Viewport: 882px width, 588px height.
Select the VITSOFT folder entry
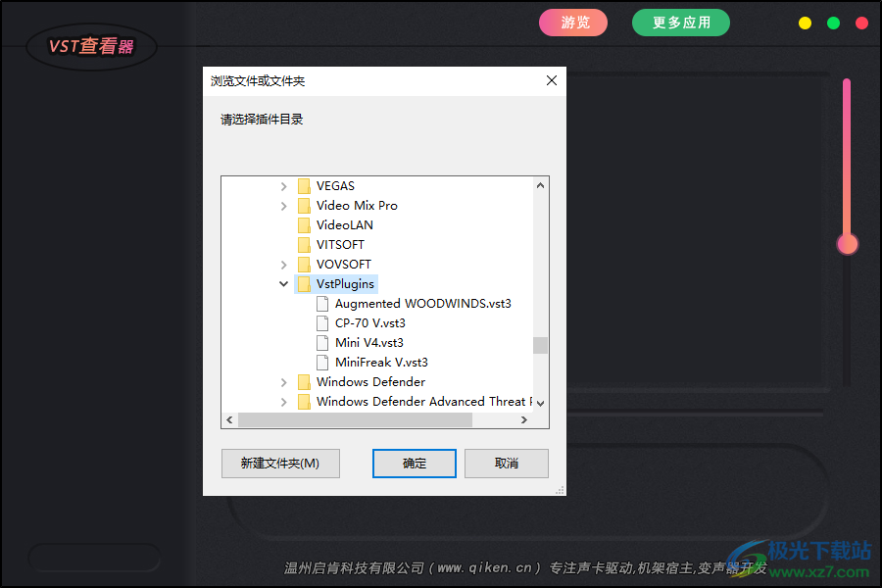pos(342,244)
